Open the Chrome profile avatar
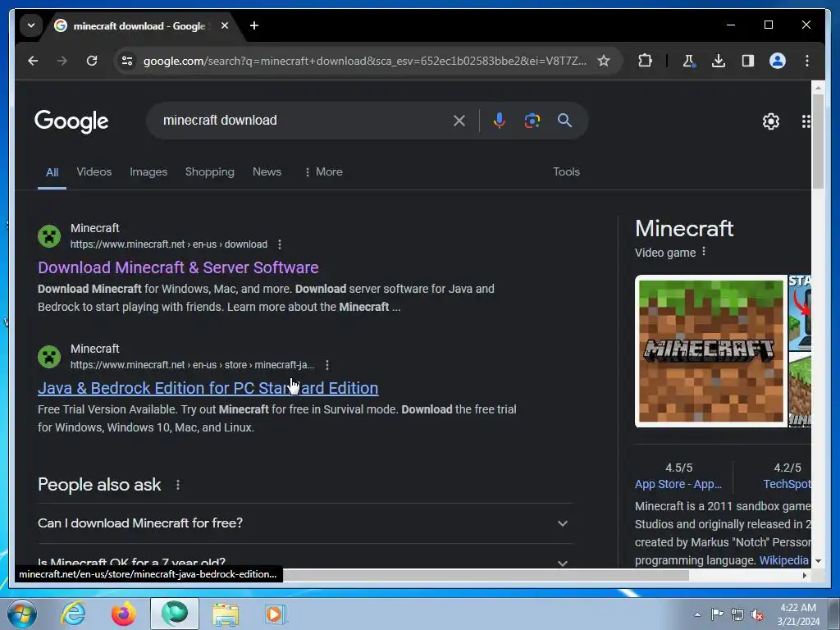840x630 pixels. (x=778, y=61)
